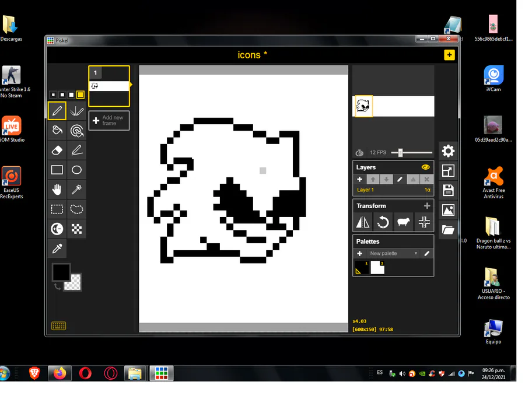Edit current palette pencil button
Image resolution: width=525 pixels, height=420 pixels.
pos(427,254)
